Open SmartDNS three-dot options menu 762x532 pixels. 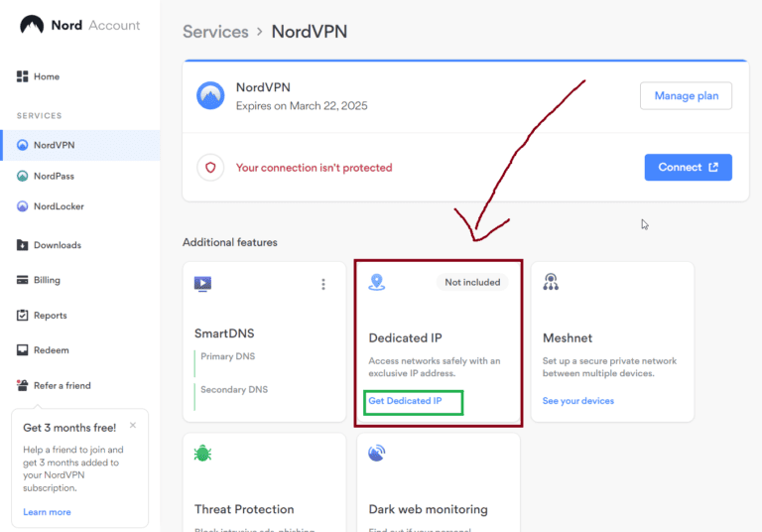coord(322,284)
